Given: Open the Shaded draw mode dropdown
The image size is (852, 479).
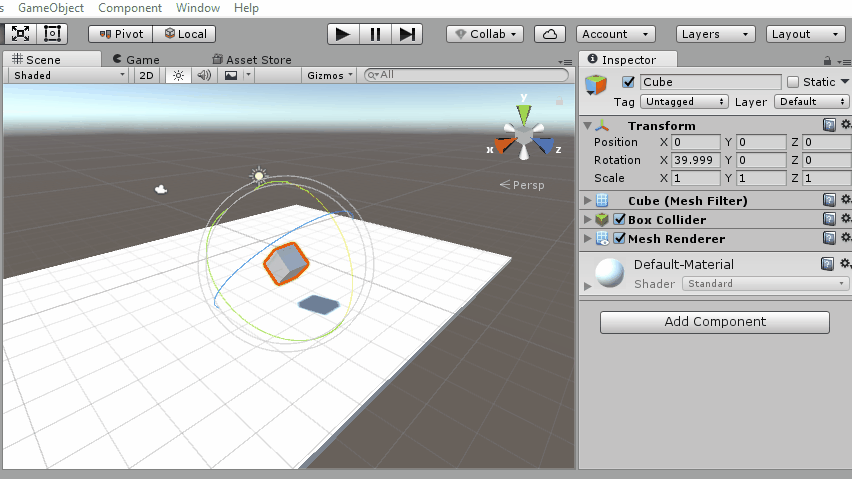Looking at the screenshot, I should 68,75.
